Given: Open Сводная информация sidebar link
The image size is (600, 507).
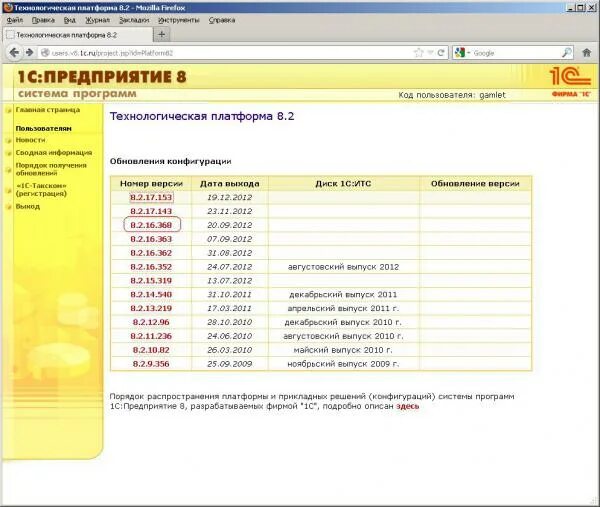Looking at the screenshot, I should [54, 153].
